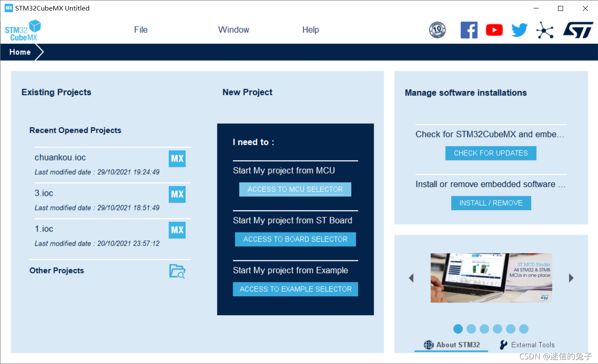Click the Recent Opened Projects heading
The image size is (598, 364).
click(x=75, y=130)
